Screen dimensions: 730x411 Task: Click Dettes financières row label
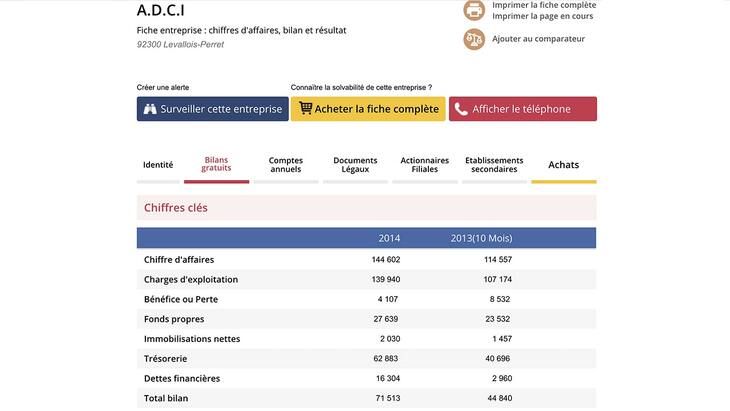pyautogui.click(x=182, y=379)
